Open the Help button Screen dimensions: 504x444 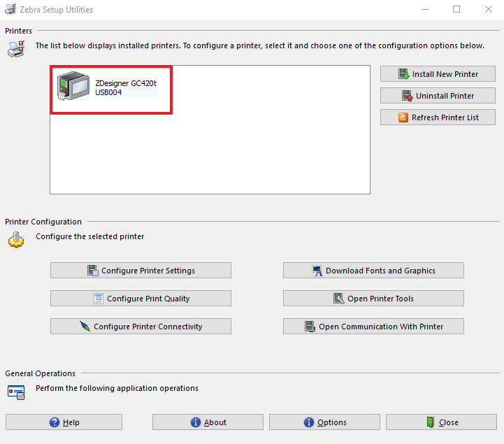(64, 422)
